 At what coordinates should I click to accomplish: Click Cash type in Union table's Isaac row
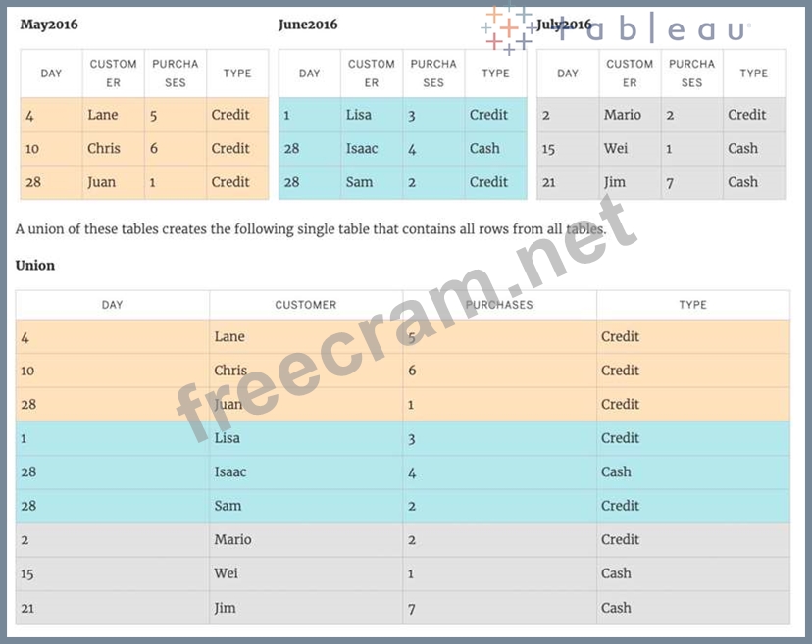[616, 472]
